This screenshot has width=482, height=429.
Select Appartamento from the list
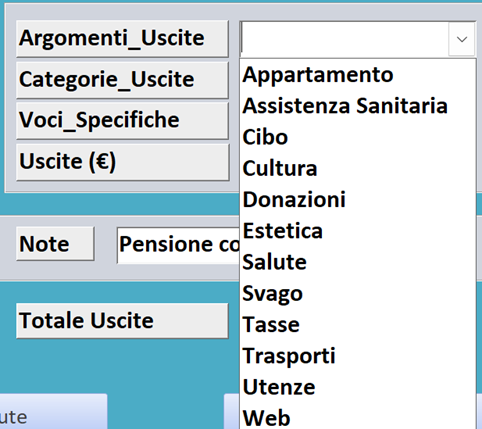point(358,75)
